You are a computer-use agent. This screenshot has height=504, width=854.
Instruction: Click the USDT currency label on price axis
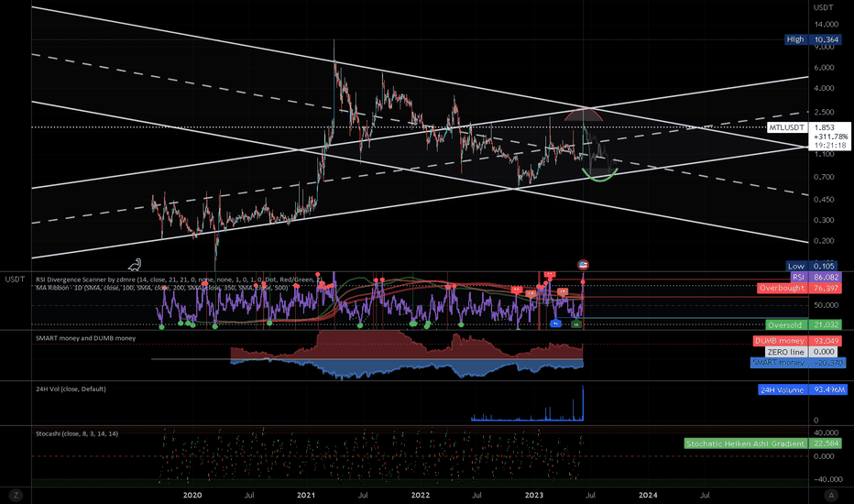coord(823,7)
